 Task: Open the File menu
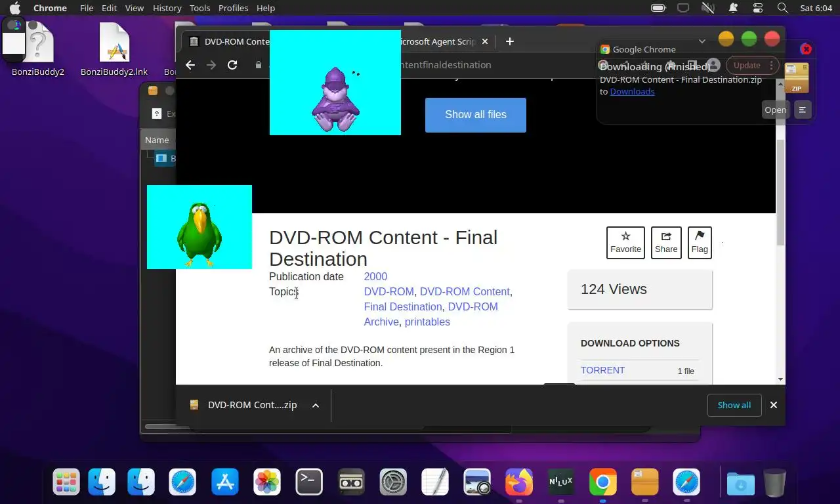pyautogui.click(x=87, y=8)
